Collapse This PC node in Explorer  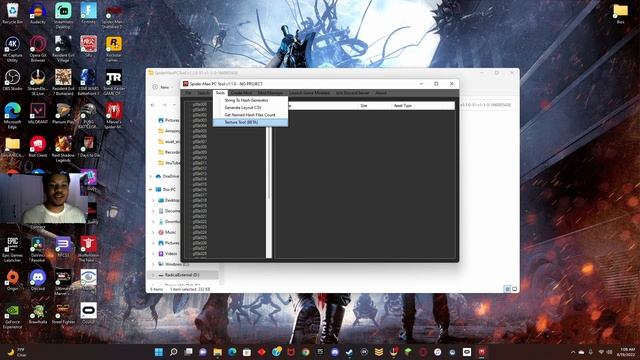pyautogui.click(x=151, y=189)
